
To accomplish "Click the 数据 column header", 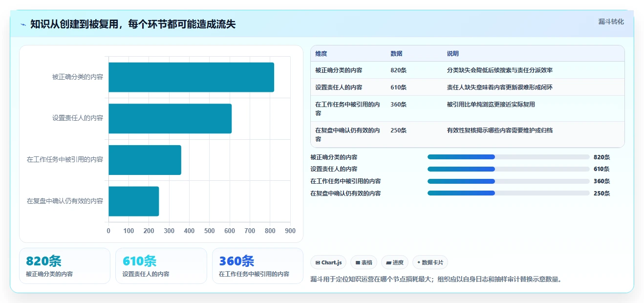I will pos(396,54).
